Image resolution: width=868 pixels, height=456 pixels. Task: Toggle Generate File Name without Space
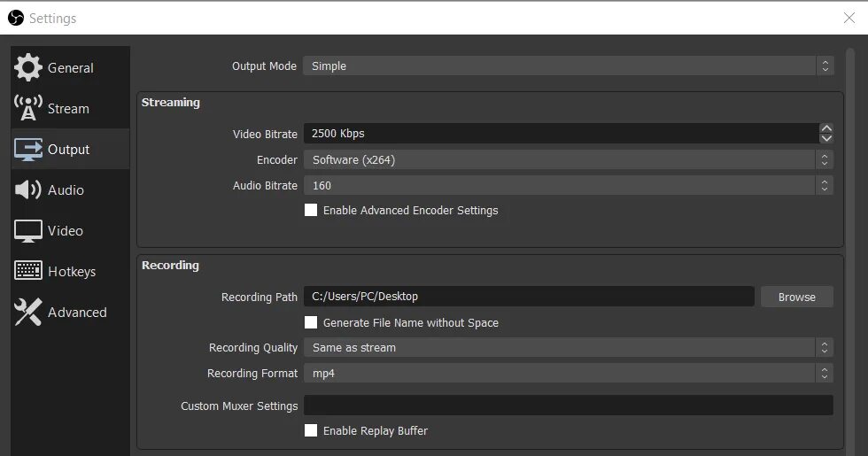pyautogui.click(x=311, y=322)
